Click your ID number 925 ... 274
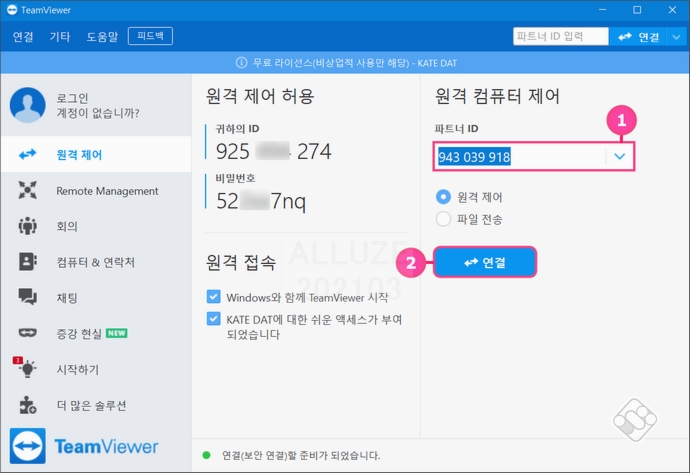 273,151
